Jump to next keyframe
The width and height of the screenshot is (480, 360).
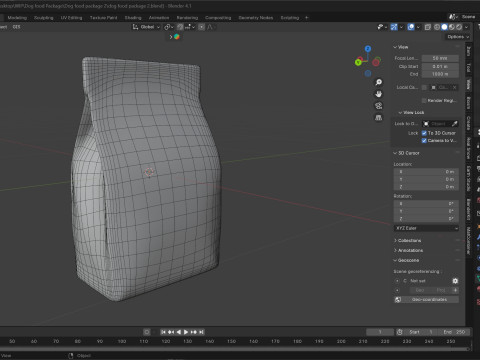(194, 332)
